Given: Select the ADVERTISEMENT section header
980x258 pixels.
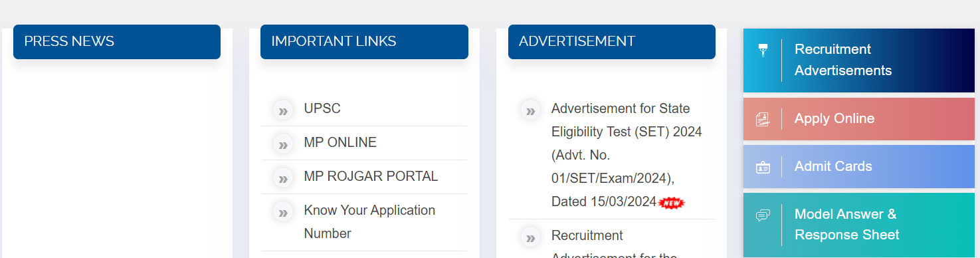Looking at the screenshot, I should coord(612,41).
